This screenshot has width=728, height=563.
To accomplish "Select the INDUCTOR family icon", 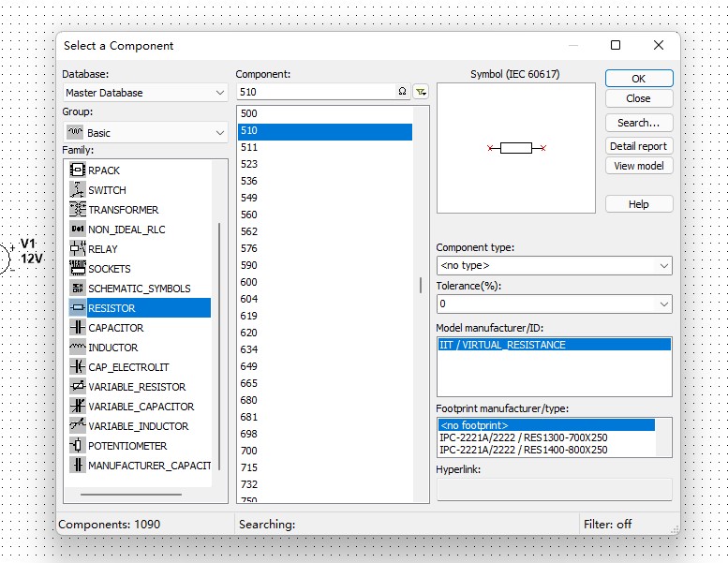I will [77, 347].
